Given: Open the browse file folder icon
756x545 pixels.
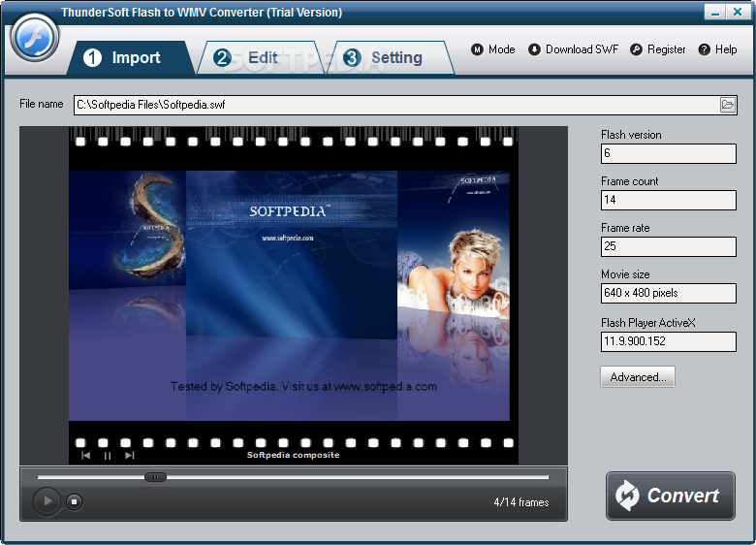Looking at the screenshot, I should click(x=728, y=105).
